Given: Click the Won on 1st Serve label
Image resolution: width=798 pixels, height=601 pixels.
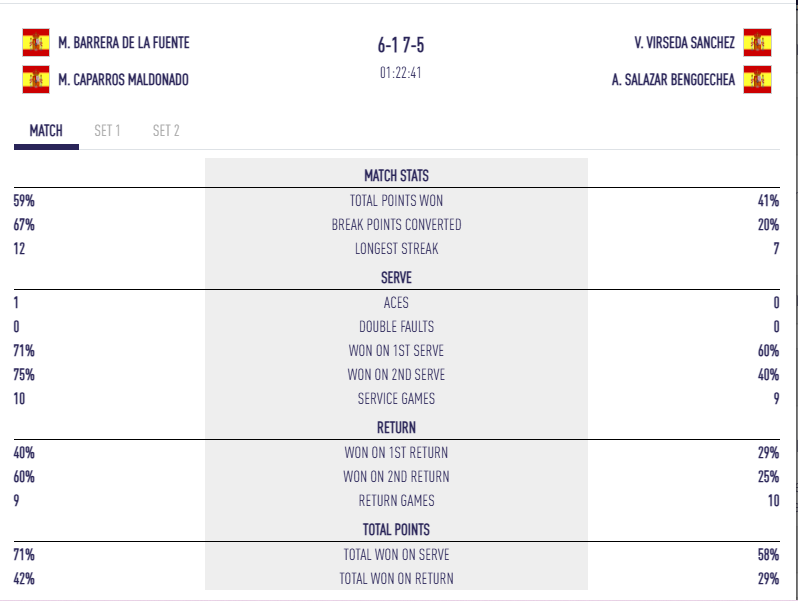Looking at the screenshot, I should pos(396,351).
